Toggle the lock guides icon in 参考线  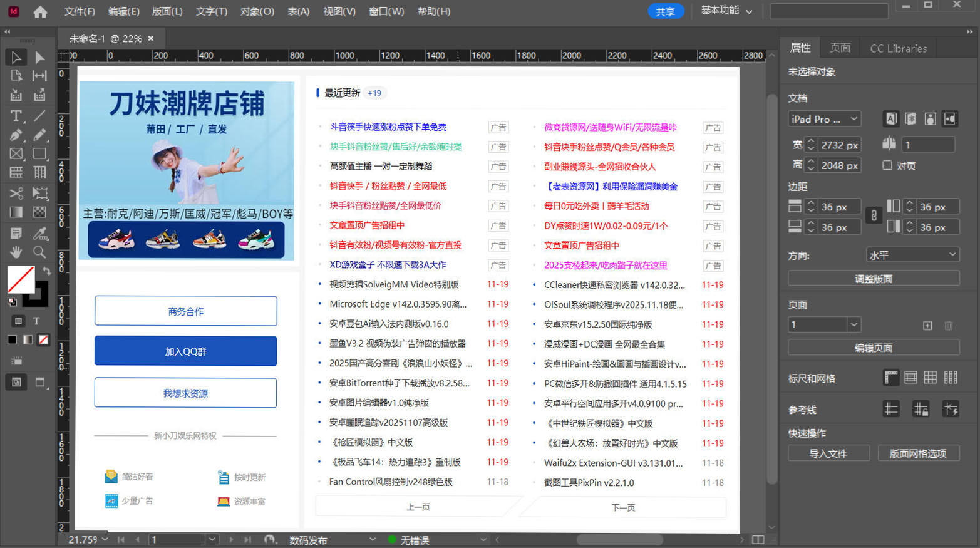tap(921, 408)
